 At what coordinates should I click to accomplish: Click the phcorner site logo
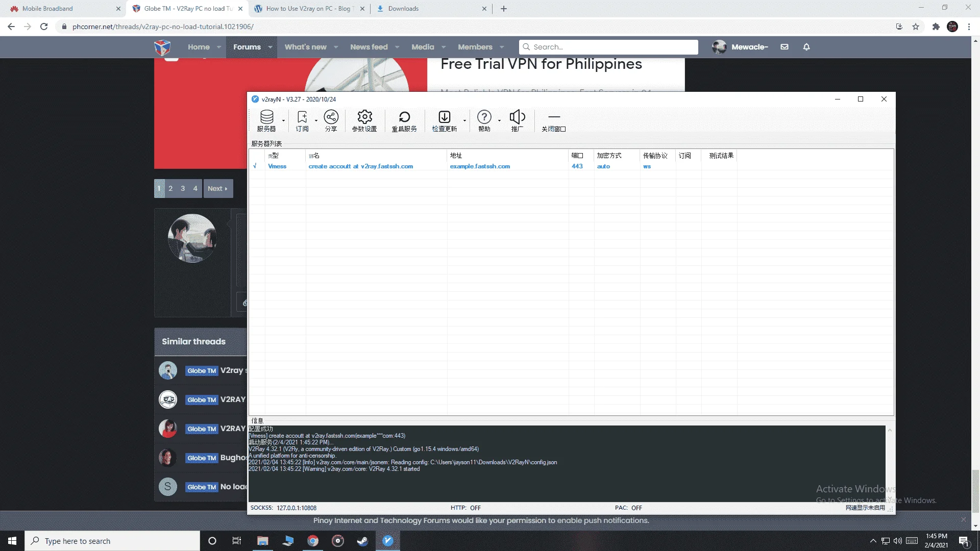(162, 47)
